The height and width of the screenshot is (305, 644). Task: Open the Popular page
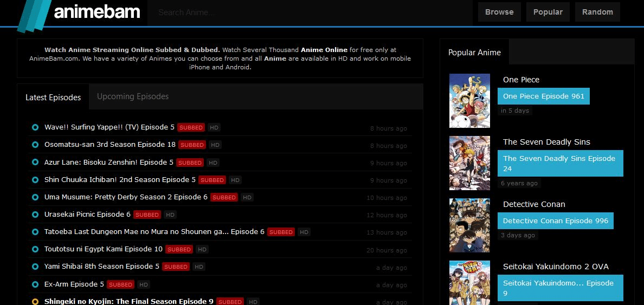coord(548,12)
